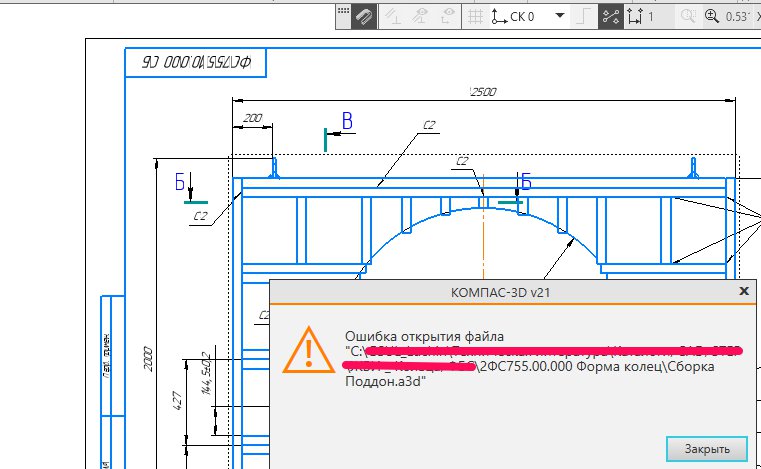Click the eye with corner icon
Screen dimensions: 761x469
tap(448, 17)
